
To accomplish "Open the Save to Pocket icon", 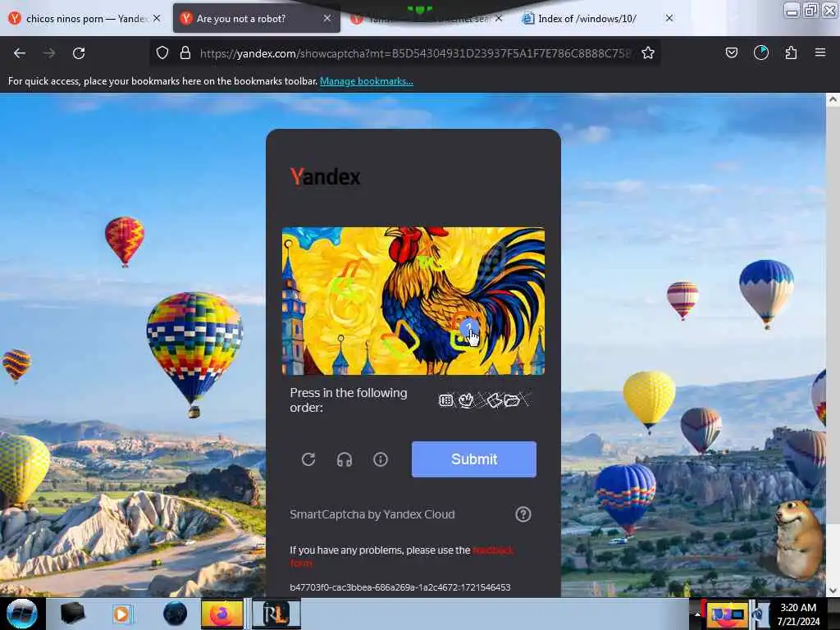I will [x=731, y=52].
